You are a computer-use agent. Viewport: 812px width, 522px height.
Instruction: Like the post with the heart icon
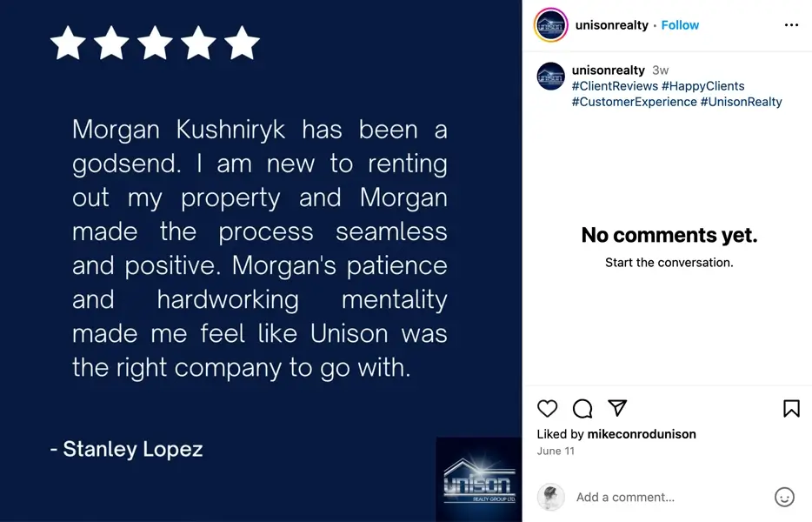(547, 408)
